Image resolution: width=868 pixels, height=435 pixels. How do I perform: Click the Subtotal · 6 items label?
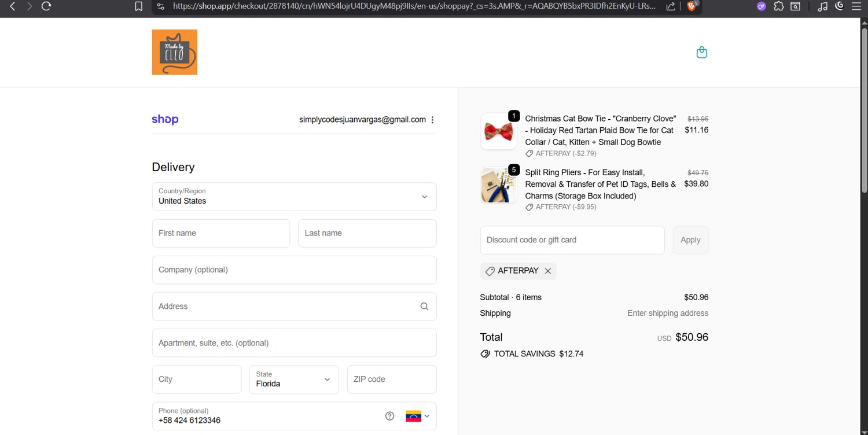click(x=511, y=297)
